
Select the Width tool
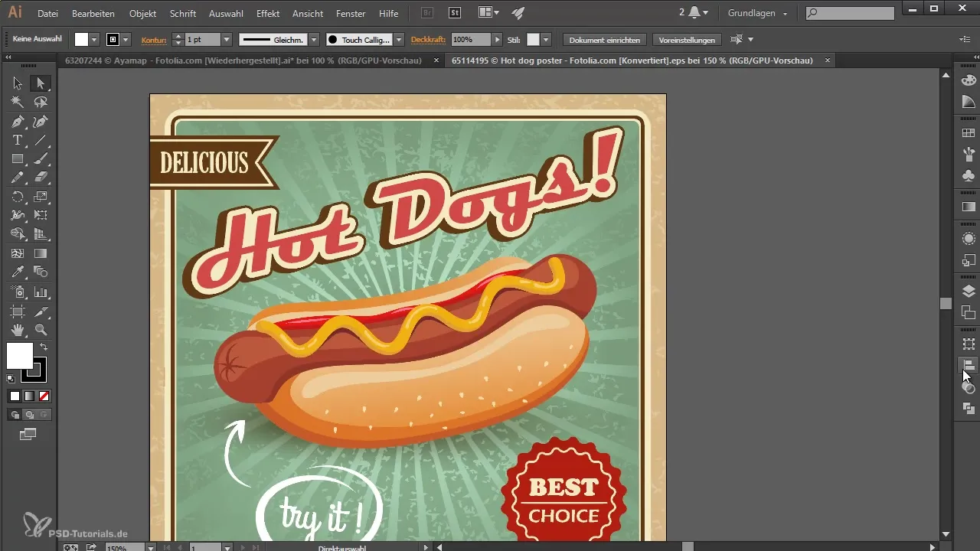[18, 216]
